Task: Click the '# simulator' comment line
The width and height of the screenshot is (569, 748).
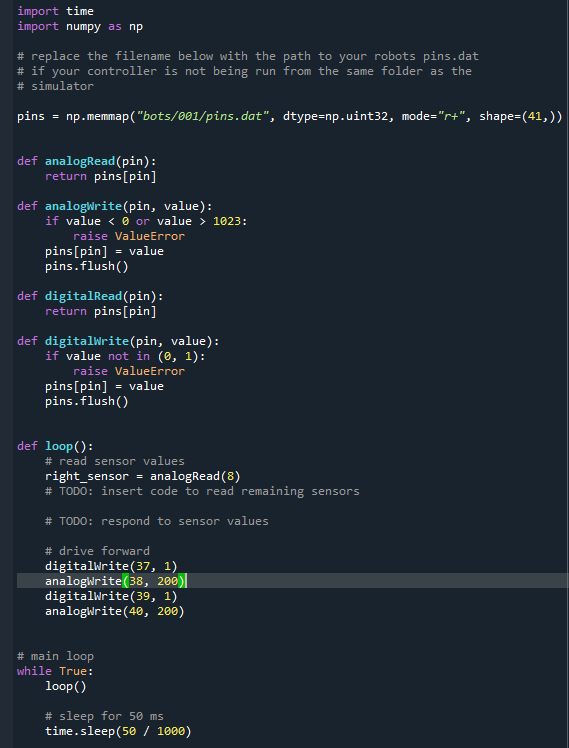Action: [55, 86]
